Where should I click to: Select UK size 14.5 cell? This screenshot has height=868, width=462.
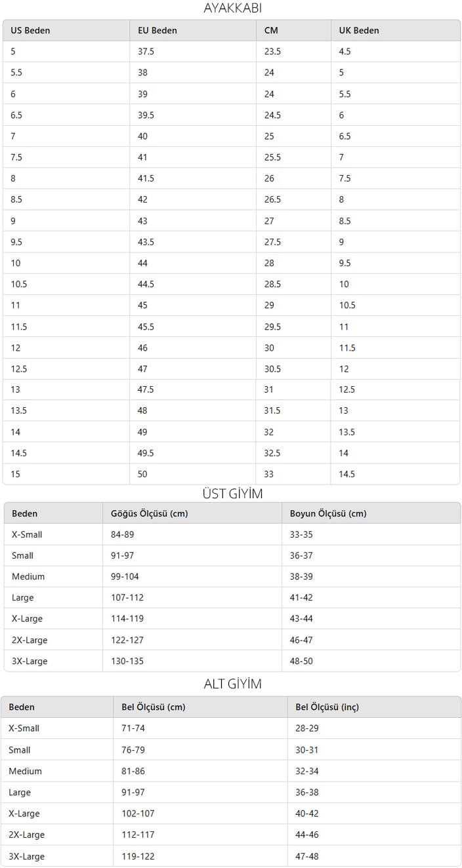tap(395, 474)
